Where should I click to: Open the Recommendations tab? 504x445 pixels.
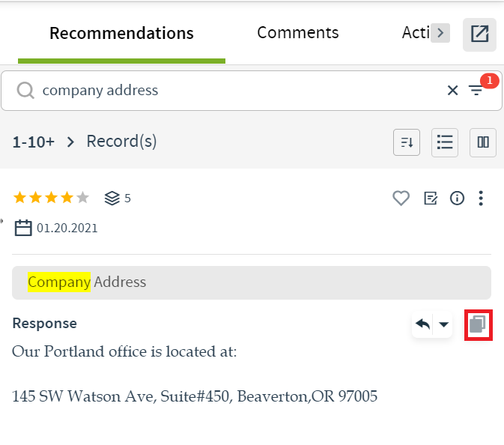click(x=121, y=33)
